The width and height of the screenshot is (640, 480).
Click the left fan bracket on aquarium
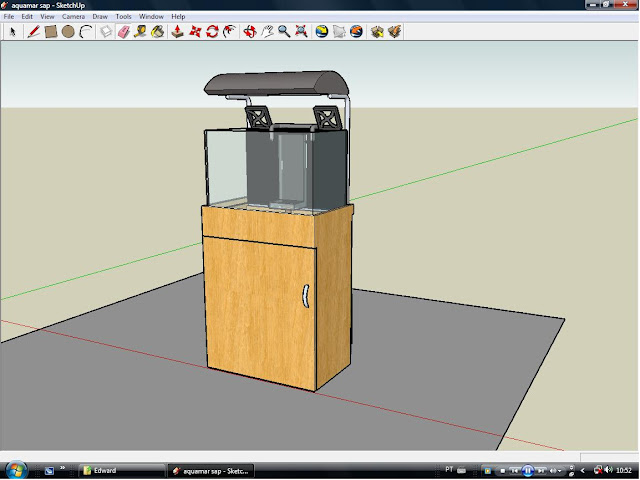(259, 118)
